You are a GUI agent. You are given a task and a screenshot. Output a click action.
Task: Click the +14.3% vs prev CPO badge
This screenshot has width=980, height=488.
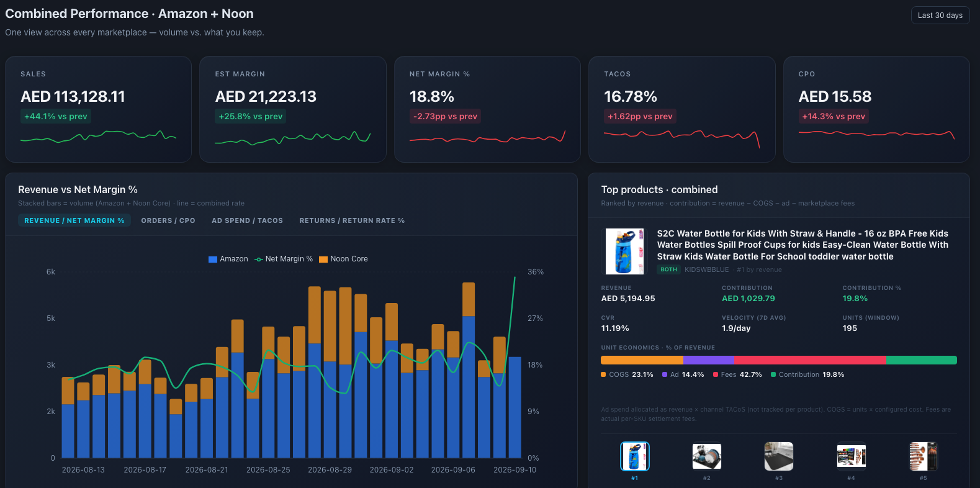click(x=834, y=116)
